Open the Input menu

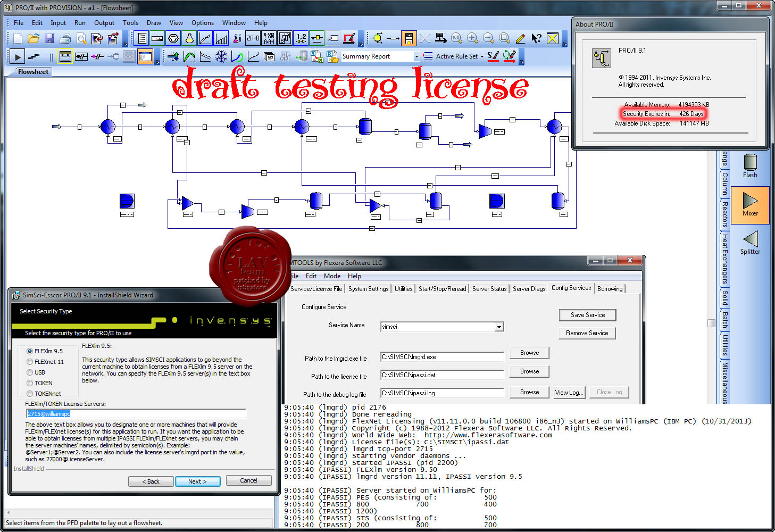59,23
